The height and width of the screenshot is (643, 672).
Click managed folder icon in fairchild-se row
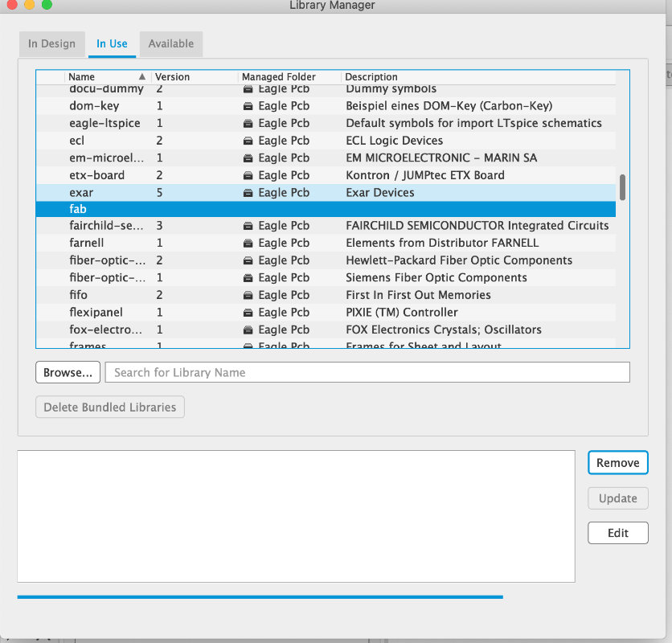248,226
